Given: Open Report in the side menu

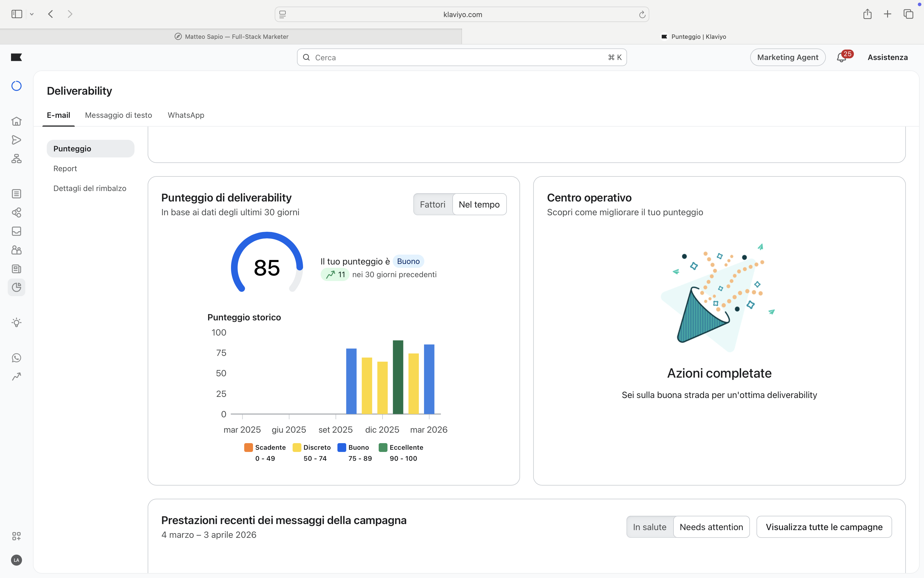Looking at the screenshot, I should pos(65,168).
